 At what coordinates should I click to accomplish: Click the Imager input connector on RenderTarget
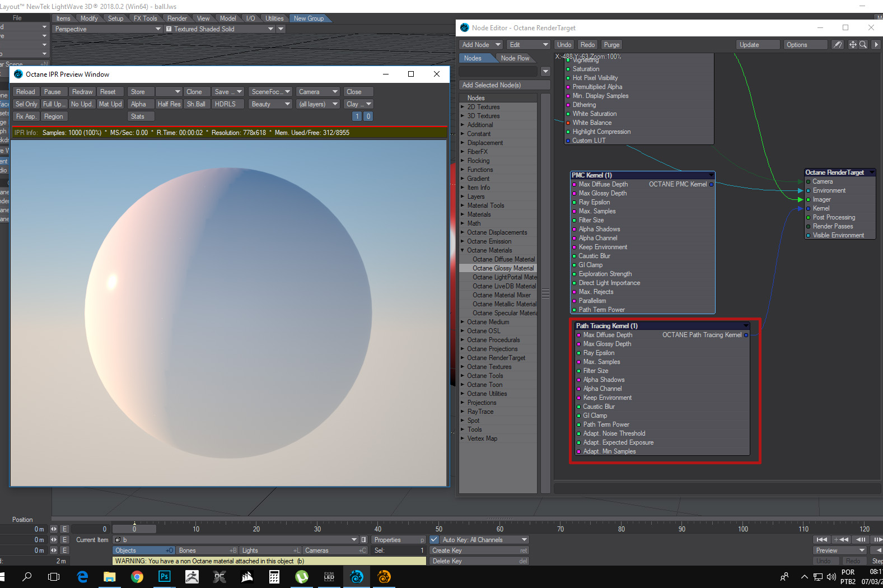point(808,199)
